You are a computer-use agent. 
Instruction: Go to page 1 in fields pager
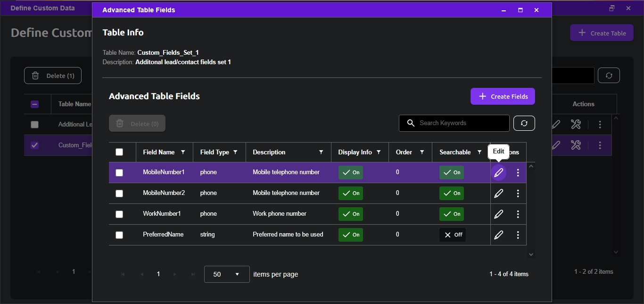(x=158, y=274)
